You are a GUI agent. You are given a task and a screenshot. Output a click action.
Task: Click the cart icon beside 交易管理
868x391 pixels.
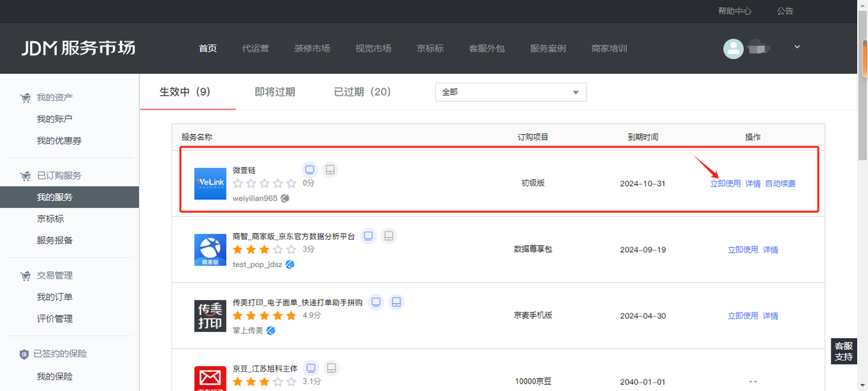click(x=26, y=276)
